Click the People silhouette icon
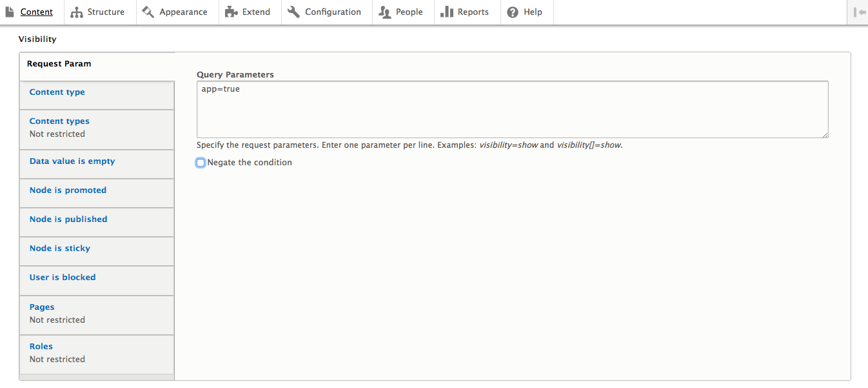This screenshot has width=868, height=388. [x=385, y=12]
